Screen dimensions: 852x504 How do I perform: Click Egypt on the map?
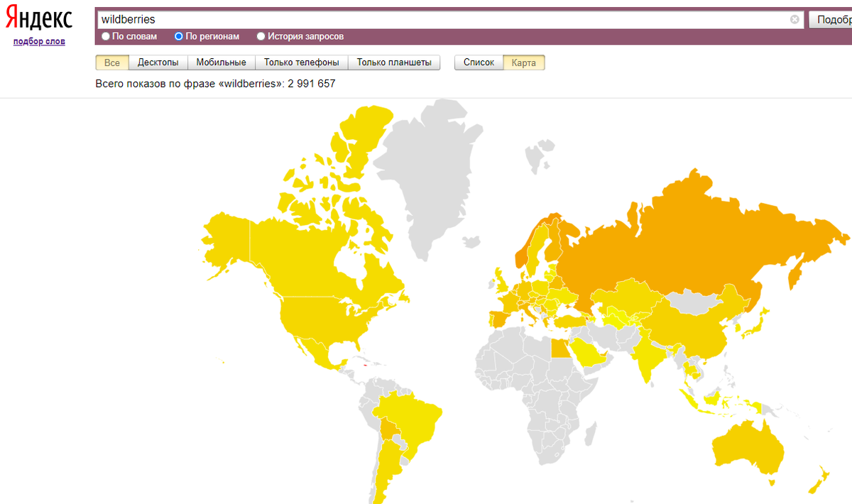(560, 349)
